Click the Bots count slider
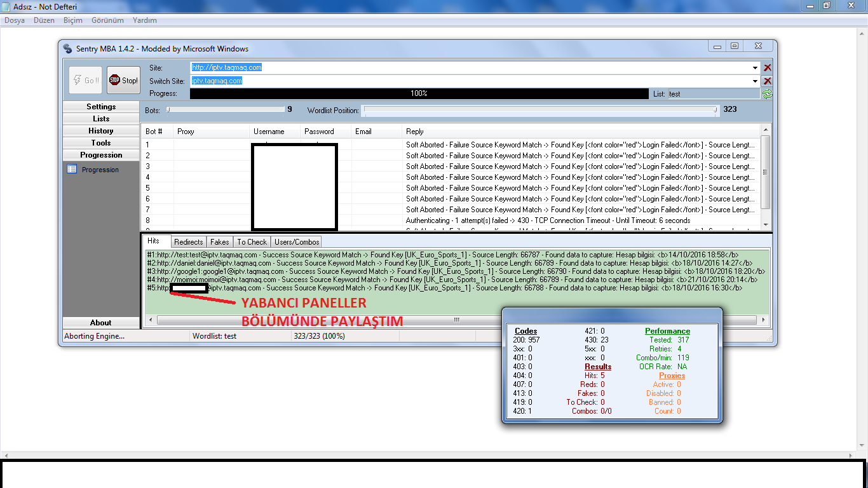The width and height of the screenshot is (868, 488). pos(225,109)
